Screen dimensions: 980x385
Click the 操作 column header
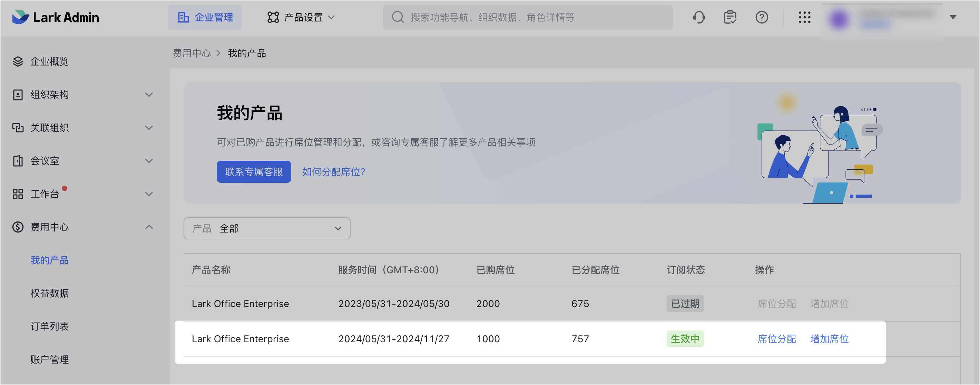pyautogui.click(x=764, y=270)
